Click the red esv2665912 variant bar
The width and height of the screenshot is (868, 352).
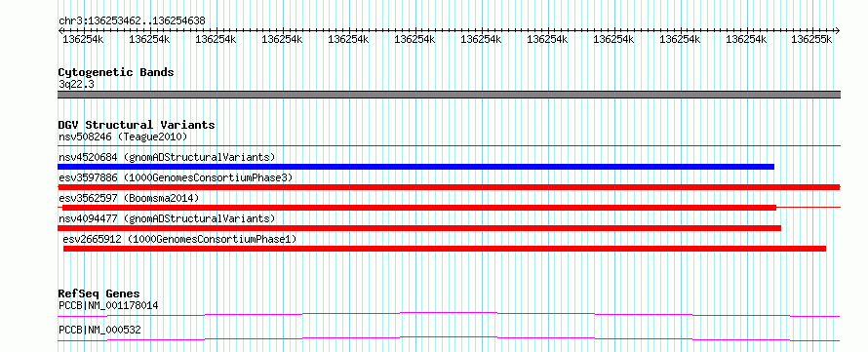[x=445, y=249]
